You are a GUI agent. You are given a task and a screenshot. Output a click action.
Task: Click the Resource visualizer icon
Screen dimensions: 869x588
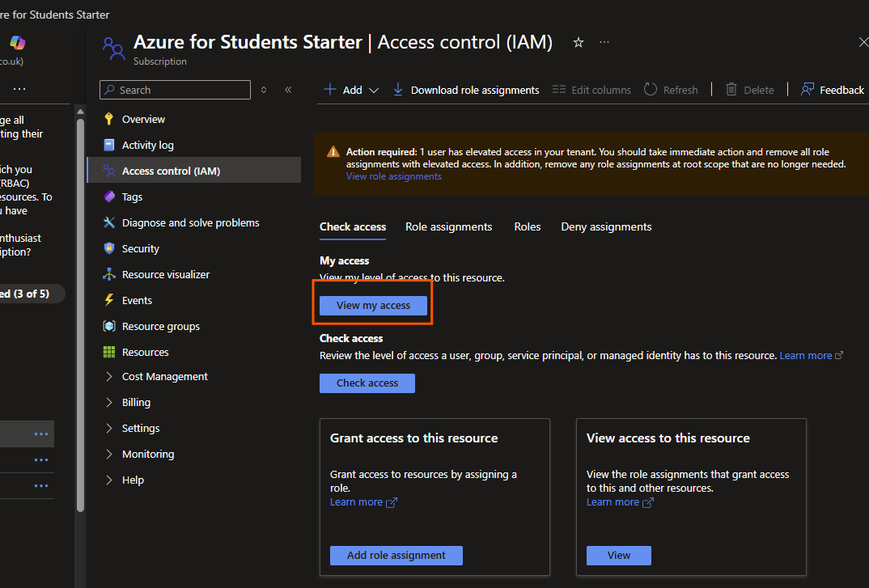pyautogui.click(x=109, y=274)
